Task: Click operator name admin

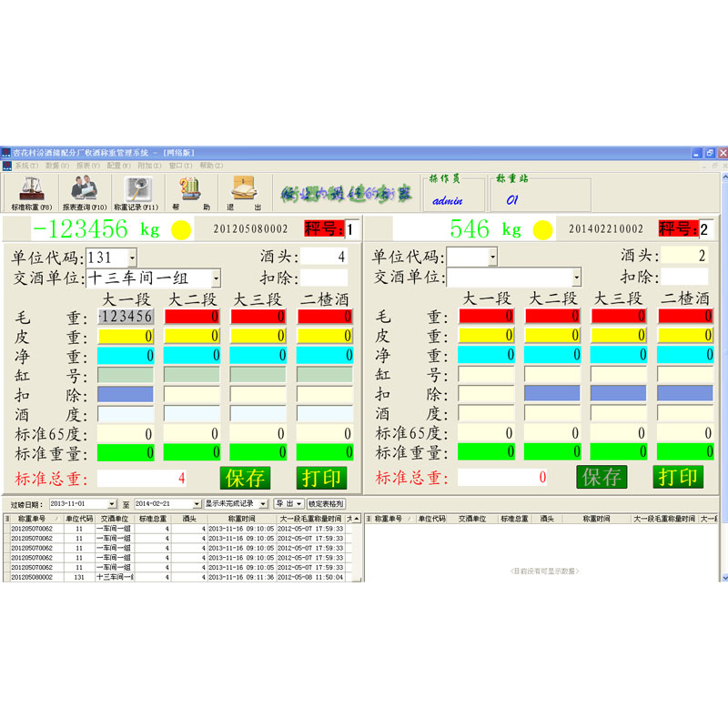Action: 447,200
